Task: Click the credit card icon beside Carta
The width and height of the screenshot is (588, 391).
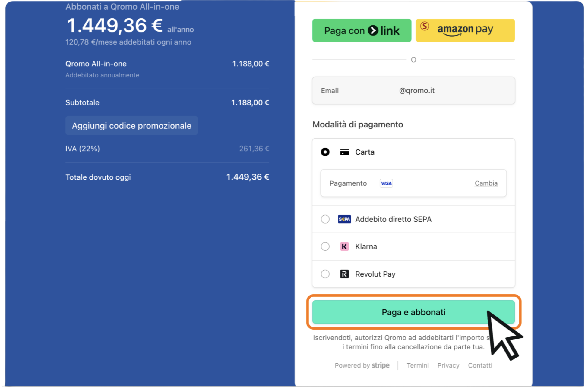Action: point(344,152)
